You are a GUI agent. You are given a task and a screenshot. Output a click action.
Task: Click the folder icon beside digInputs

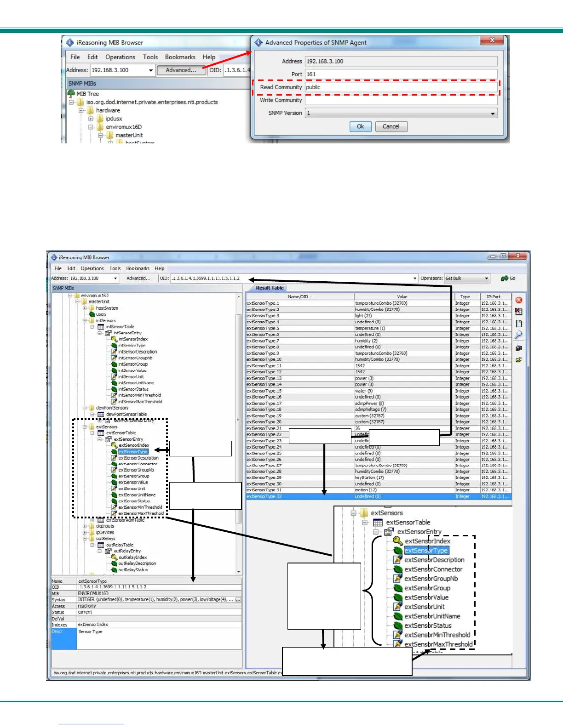click(92, 526)
